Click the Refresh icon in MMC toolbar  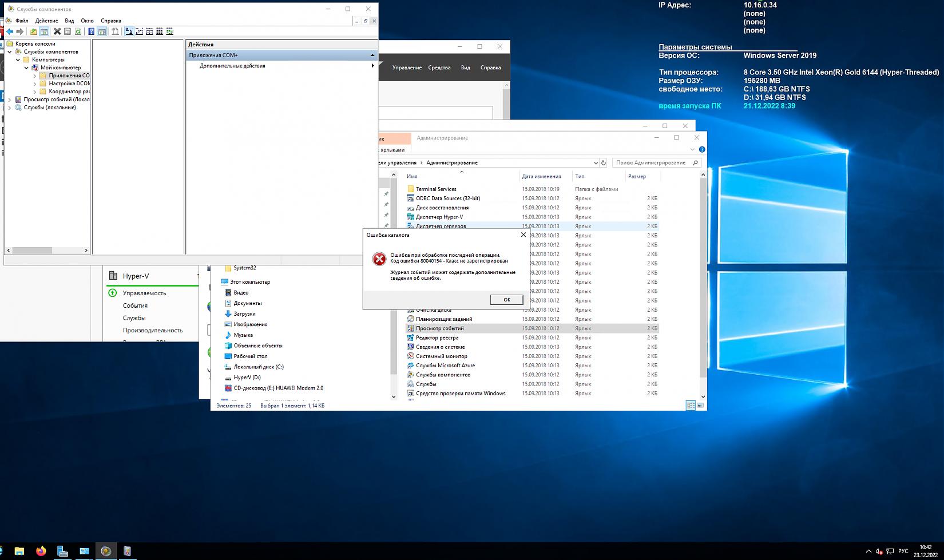coord(78,31)
